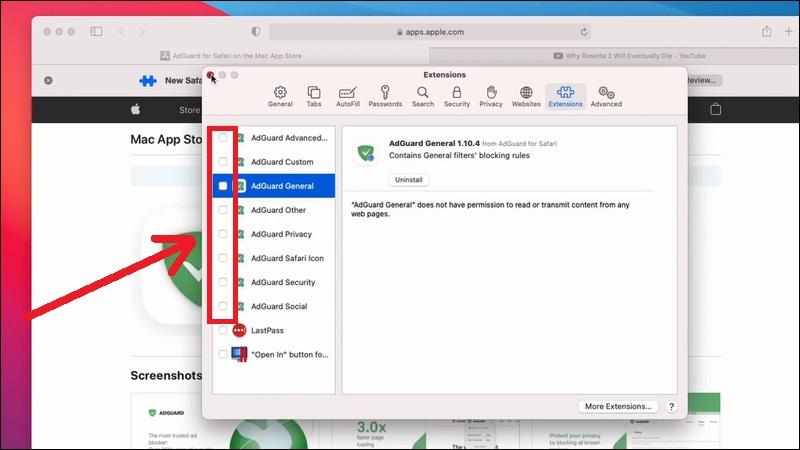Select AdGuard Security entry
The width and height of the screenshot is (800, 450).
click(x=274, y=282)
